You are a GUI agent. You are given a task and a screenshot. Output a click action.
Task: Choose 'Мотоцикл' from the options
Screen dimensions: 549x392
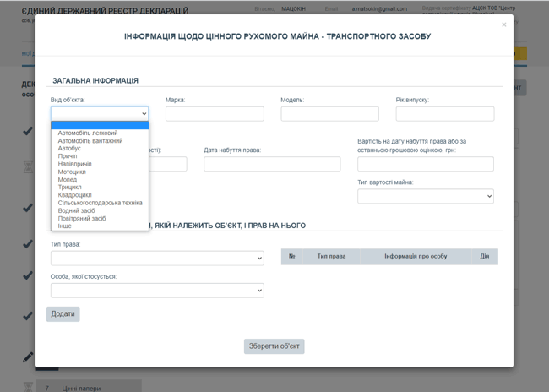tap(72, 171)
